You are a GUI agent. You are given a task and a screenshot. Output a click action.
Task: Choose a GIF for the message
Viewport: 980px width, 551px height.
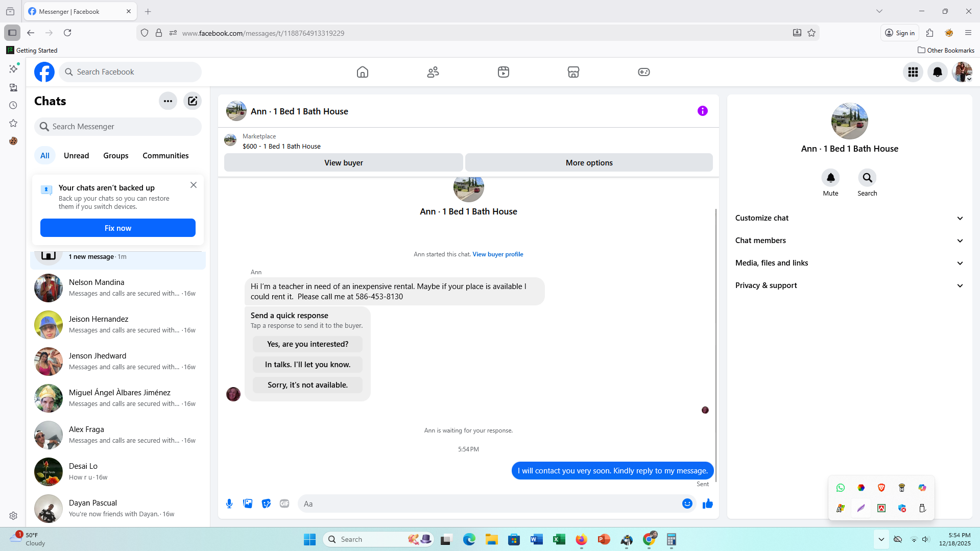coord(284,504)
